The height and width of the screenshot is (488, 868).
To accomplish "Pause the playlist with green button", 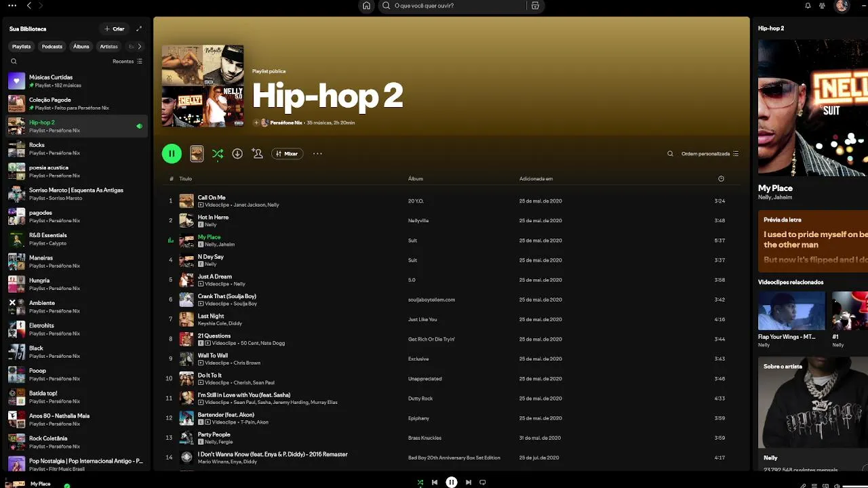I will pyautogui.click(x=172, y=154).
